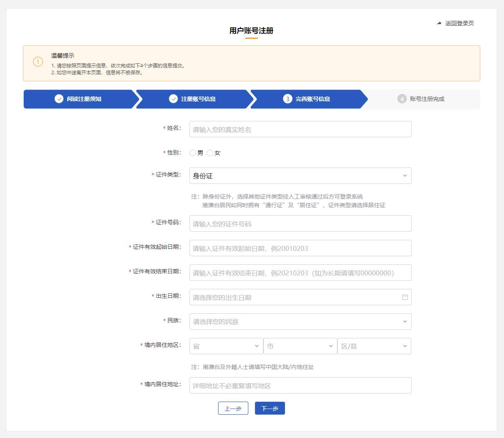
Task: Click the 上一步 button
Action: pyautogui.click(x=233, y=408)
